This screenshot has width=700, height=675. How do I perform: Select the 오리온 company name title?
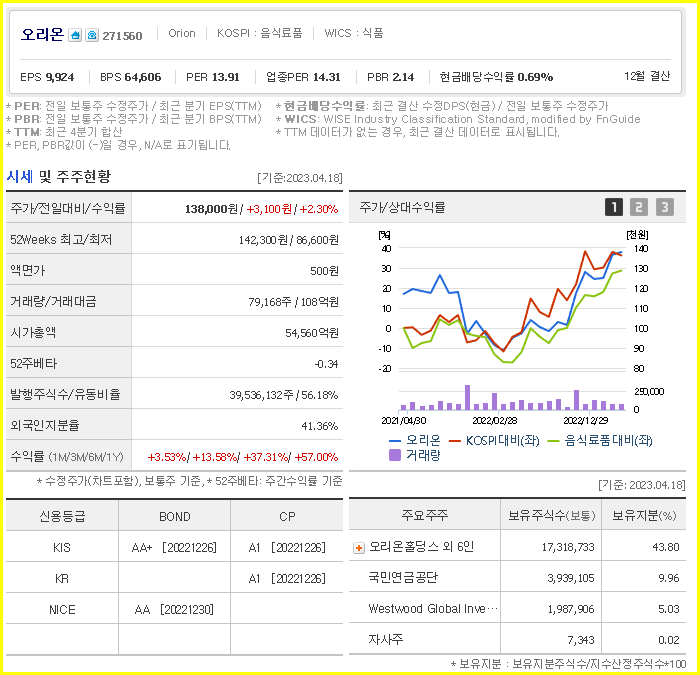pyautogui.click(x=42, y=34)
